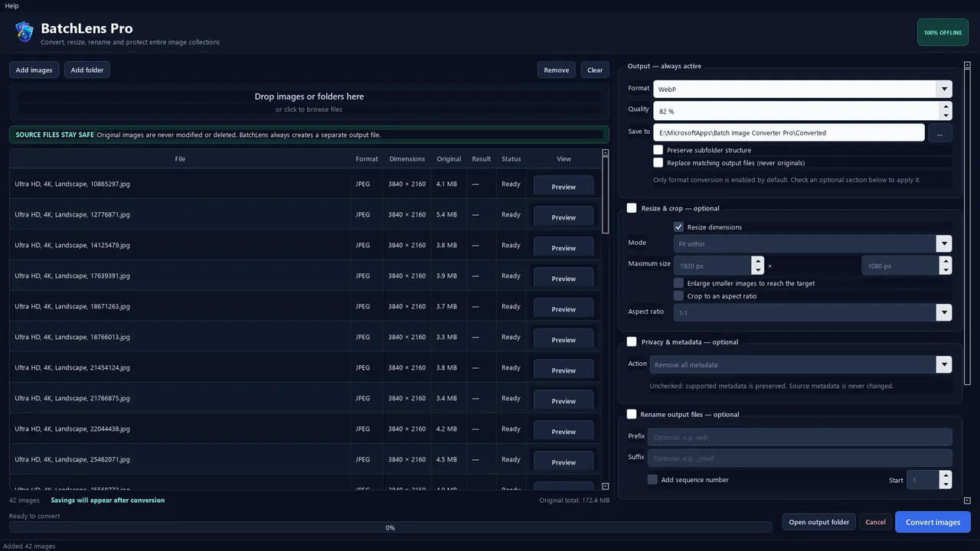Check Enlarge smaller images to reach the target

point(678,283)
